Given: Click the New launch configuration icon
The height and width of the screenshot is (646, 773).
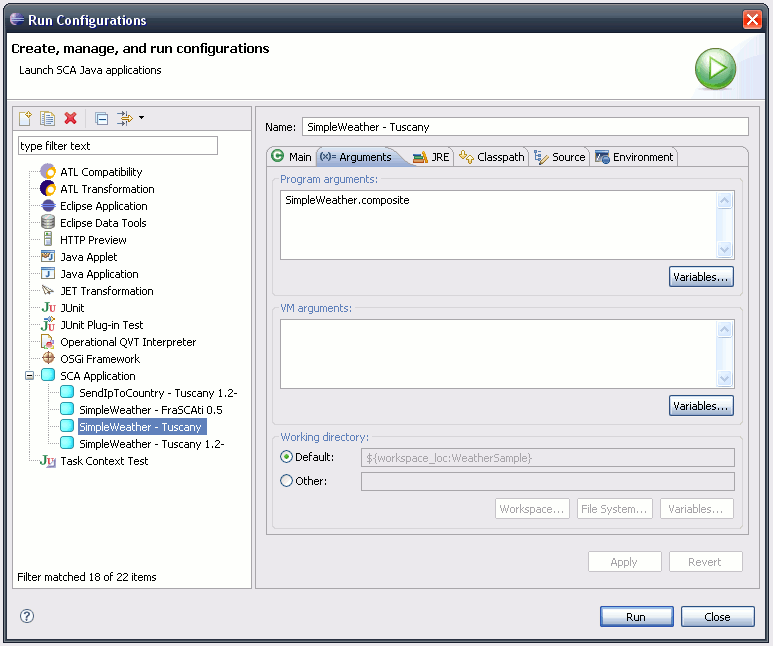Looking at the screenshot, I should (25, 118).
